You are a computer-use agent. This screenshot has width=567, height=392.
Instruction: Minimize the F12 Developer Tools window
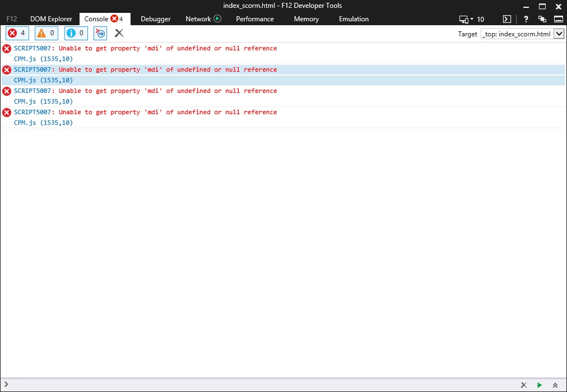[x=526, y=6]
